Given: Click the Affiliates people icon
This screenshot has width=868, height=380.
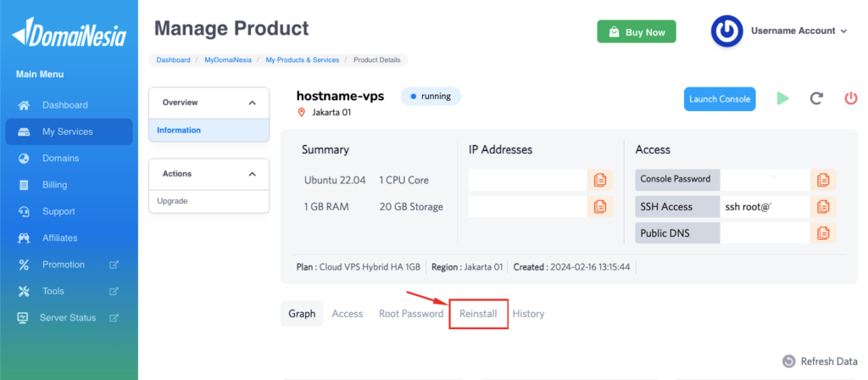Looking at the screenshot, I should [24, 238].
